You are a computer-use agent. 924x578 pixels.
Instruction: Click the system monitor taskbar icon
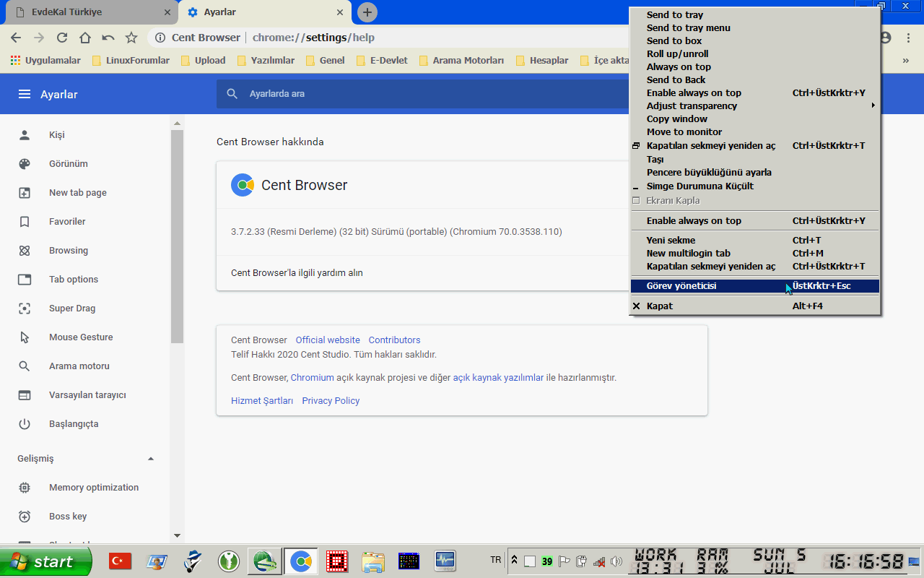(445, 561)
